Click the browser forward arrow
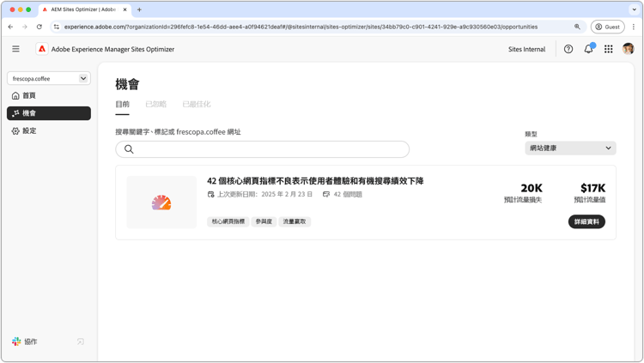The height and width of the screenshot is (363, 644). (x=25, y=27)
